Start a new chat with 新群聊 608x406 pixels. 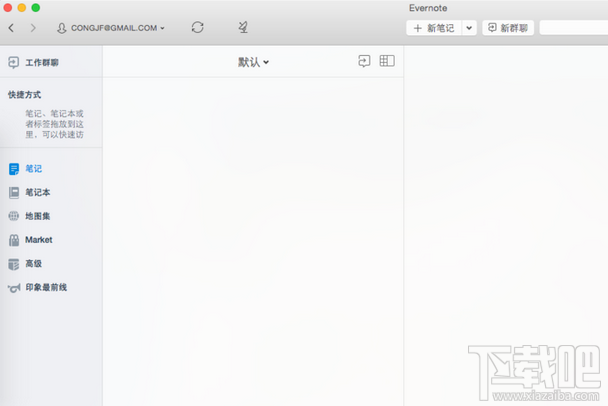click(508, 28)
